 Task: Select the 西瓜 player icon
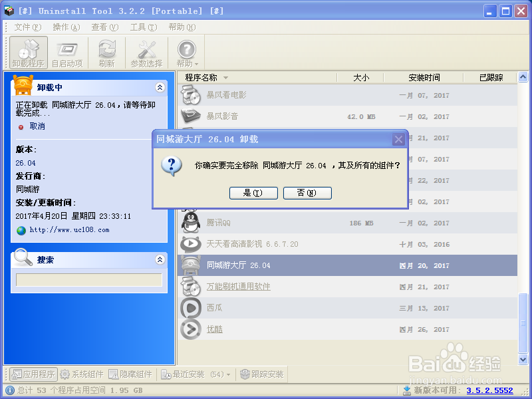[x=191, y=308]
